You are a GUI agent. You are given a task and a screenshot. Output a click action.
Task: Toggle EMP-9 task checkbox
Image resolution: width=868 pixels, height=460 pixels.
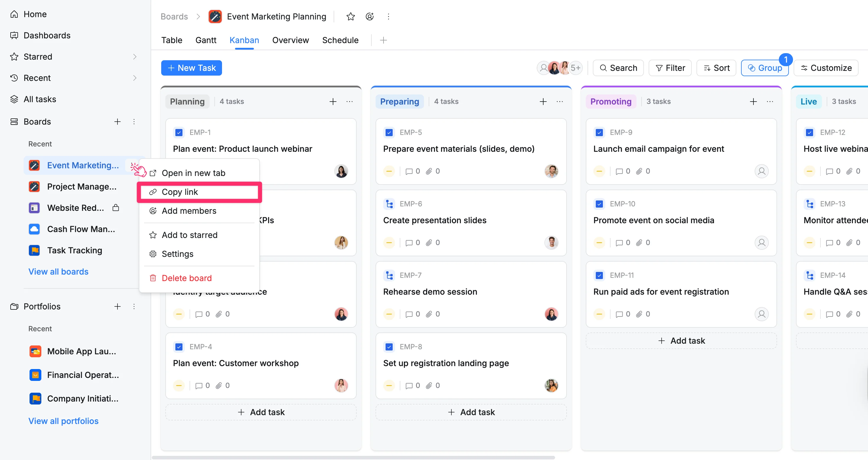pyautogui.click(x=599, y=133)
